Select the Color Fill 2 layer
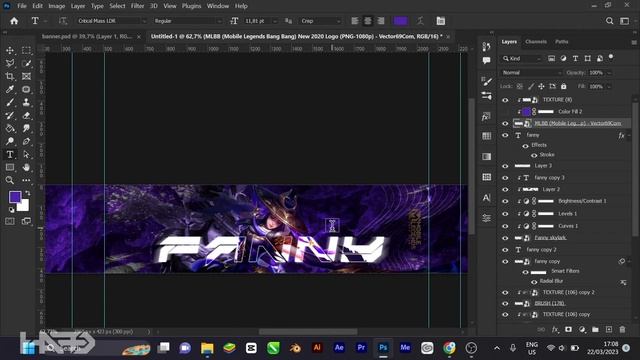The height and width of the screenshot is (360, 640). [570, 111]
